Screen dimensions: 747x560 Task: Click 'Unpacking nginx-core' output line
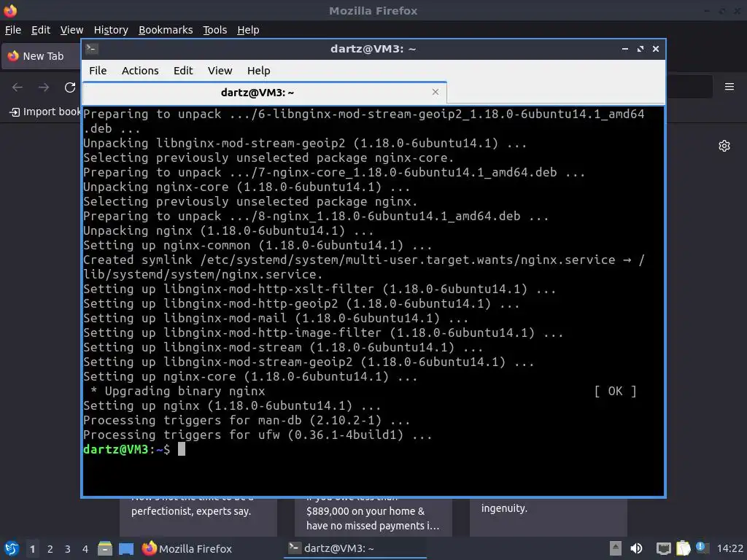247,187
